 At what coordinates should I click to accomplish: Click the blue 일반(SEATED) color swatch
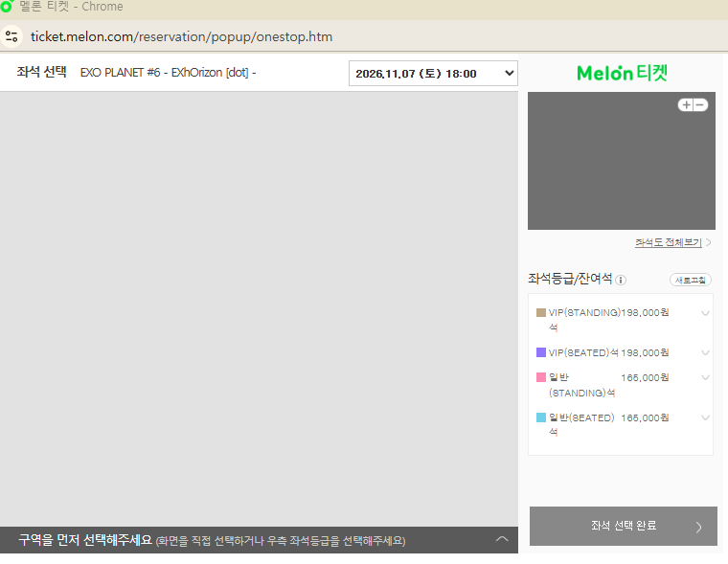541,417
